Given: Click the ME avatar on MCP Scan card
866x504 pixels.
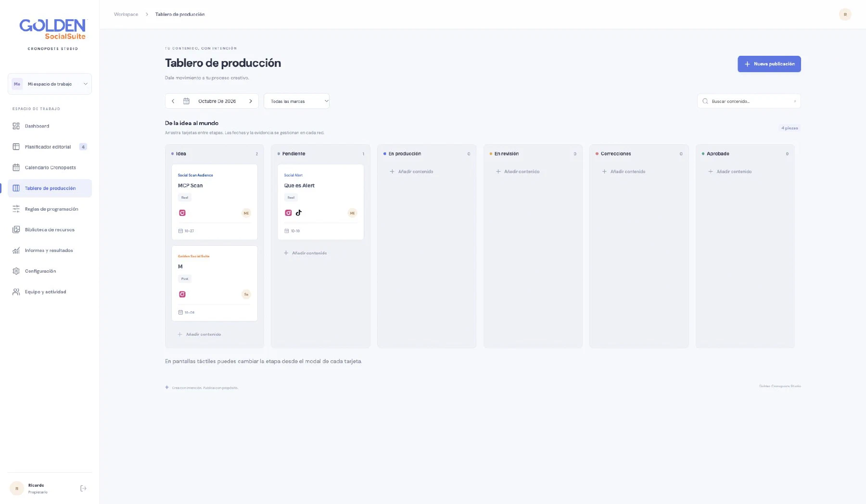Looking at the screenshot, I should coord(246,213).
